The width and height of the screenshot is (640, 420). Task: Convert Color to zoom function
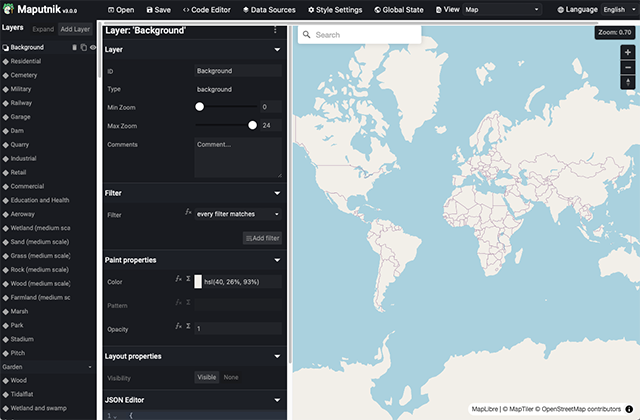(178, 279)
